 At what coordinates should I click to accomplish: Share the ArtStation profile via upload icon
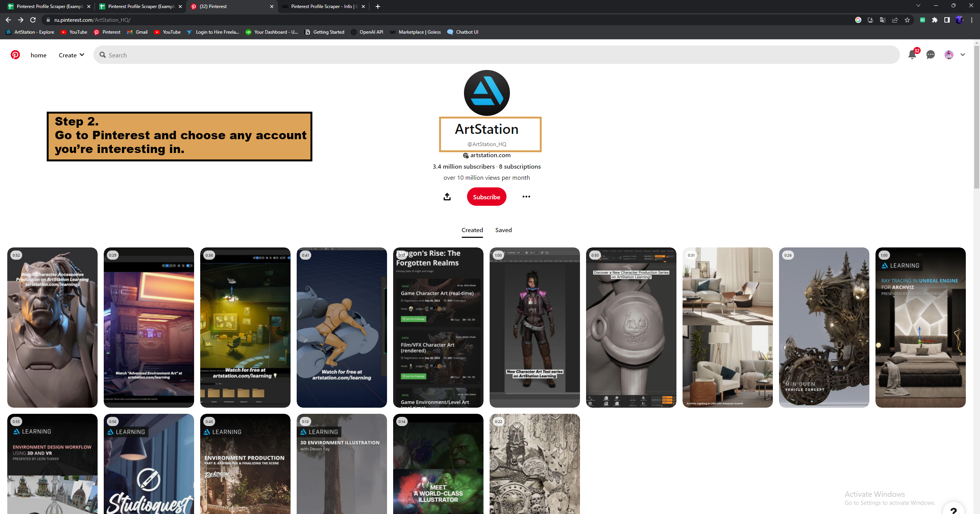[447, 197]
